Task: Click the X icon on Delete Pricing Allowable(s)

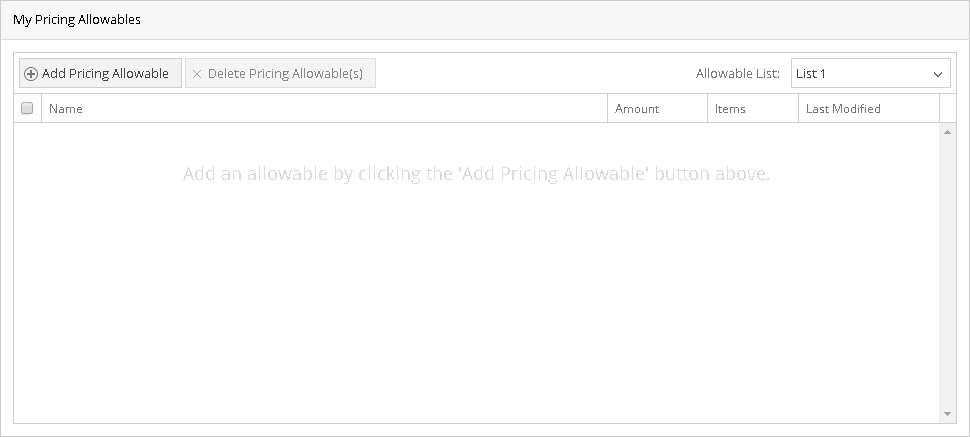Action: [x=197, y=74]
